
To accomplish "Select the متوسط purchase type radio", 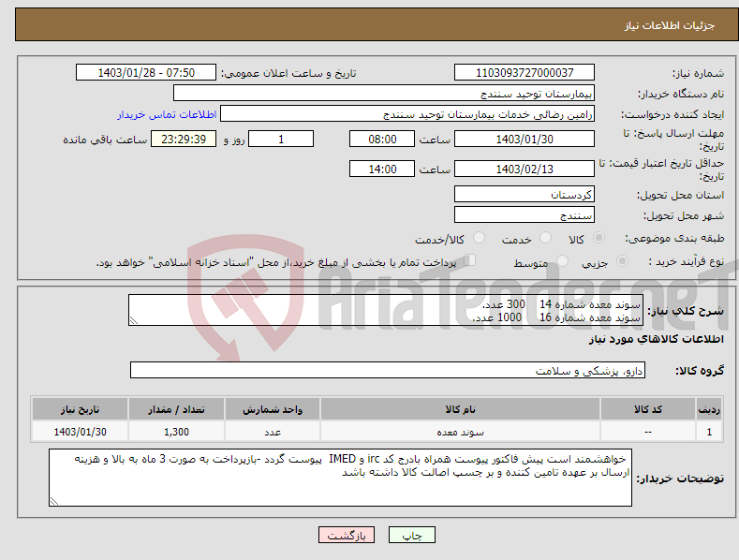I will tap(562, 260).
